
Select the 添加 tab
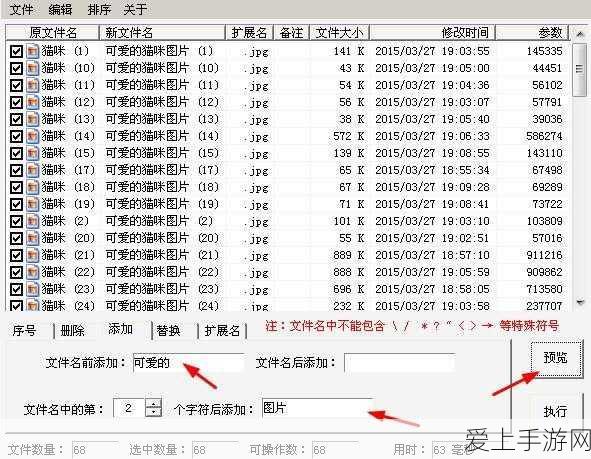tap(121, 329)
